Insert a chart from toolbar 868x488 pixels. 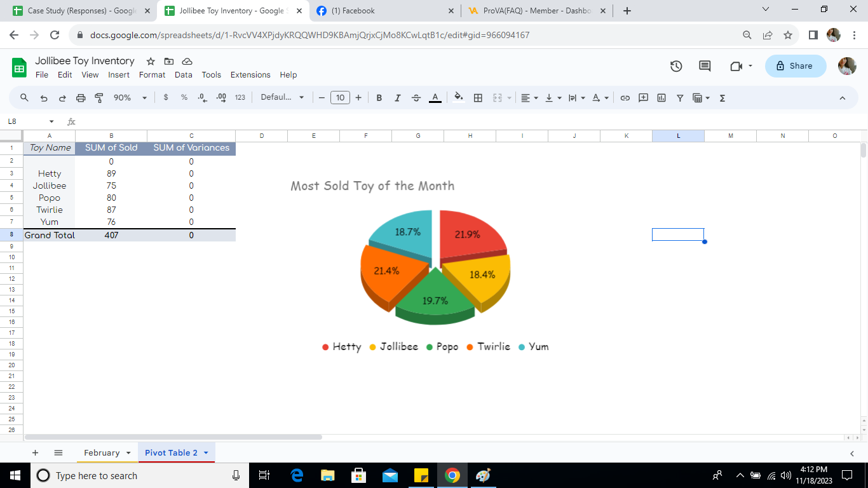661,98
